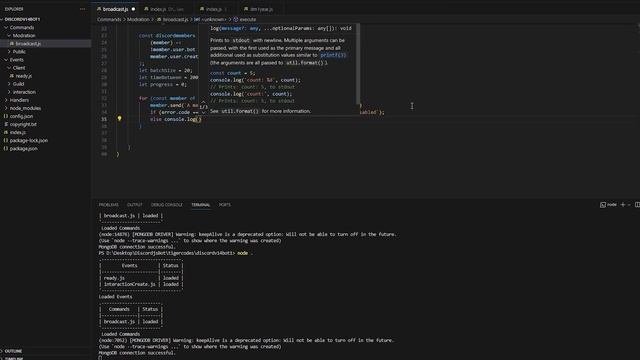Open Explorer more actions ellipsis menu
Viewport: 640px width, 360px height.
pos(83,9)
